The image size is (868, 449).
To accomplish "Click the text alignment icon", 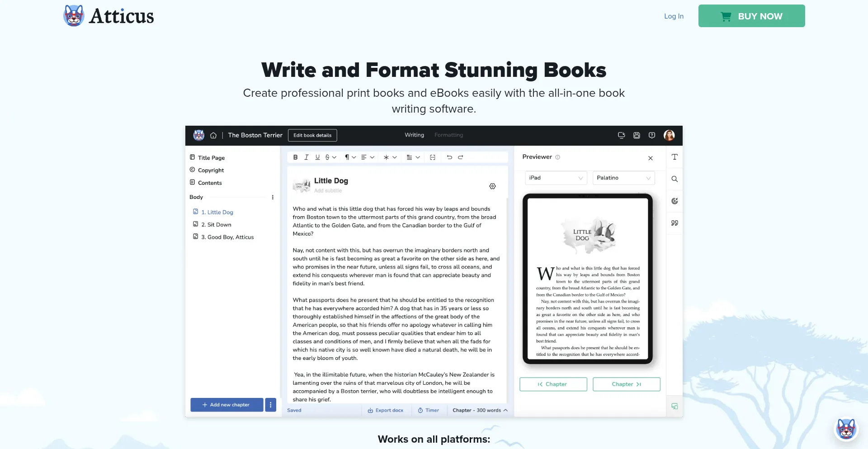I will pos(364,157).
